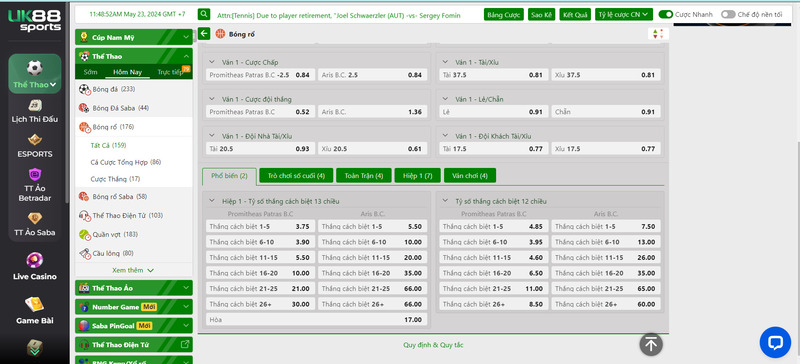Open Bảng Cược button

504,14
